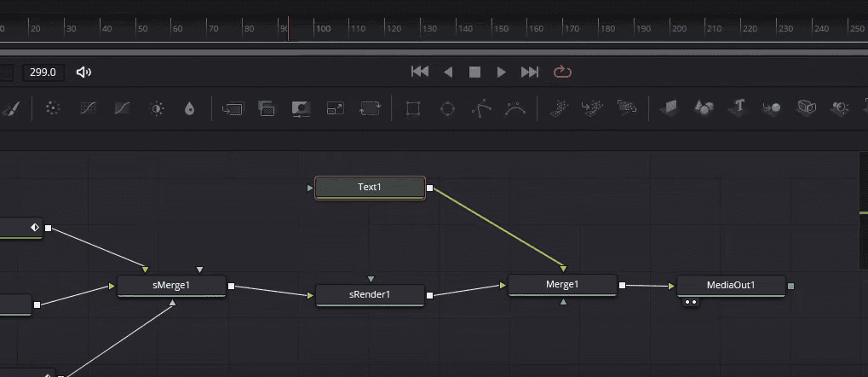Mute audio with the speaker icon

click(83, 72)
